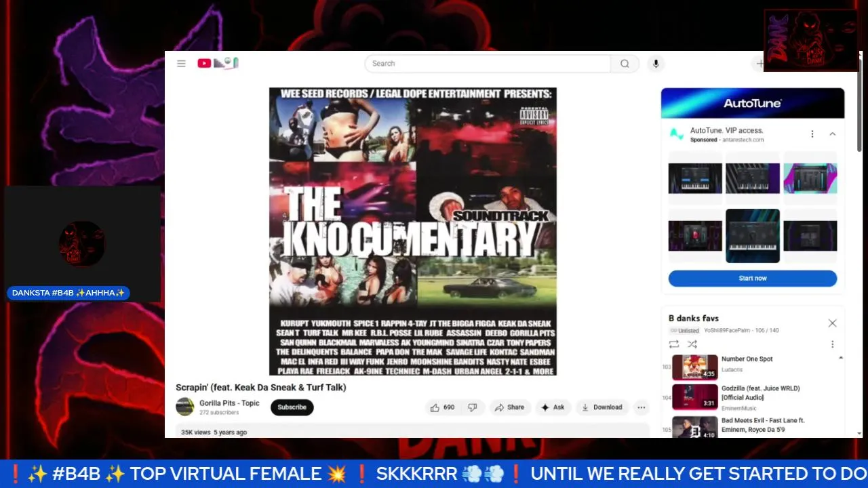The width and height of the screenshot is (868, 488).
Task: Share the Scrapin' video
Action: click(509, 407)
